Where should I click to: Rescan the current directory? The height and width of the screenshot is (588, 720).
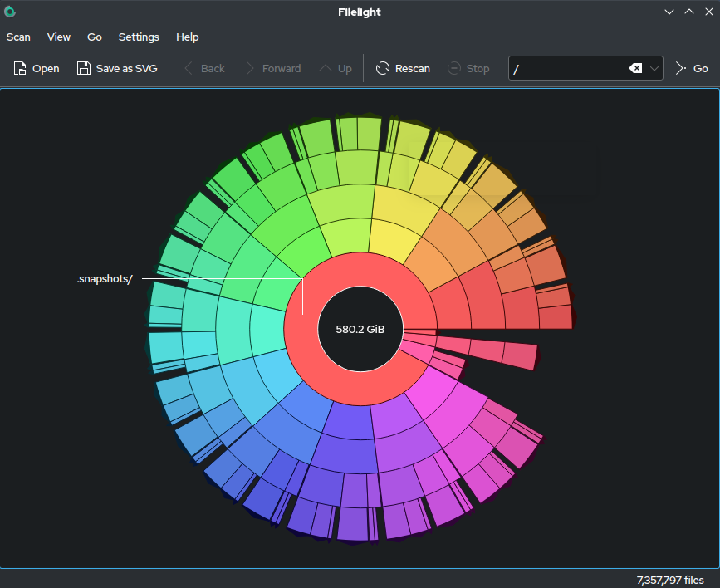(x=403, y=68)
